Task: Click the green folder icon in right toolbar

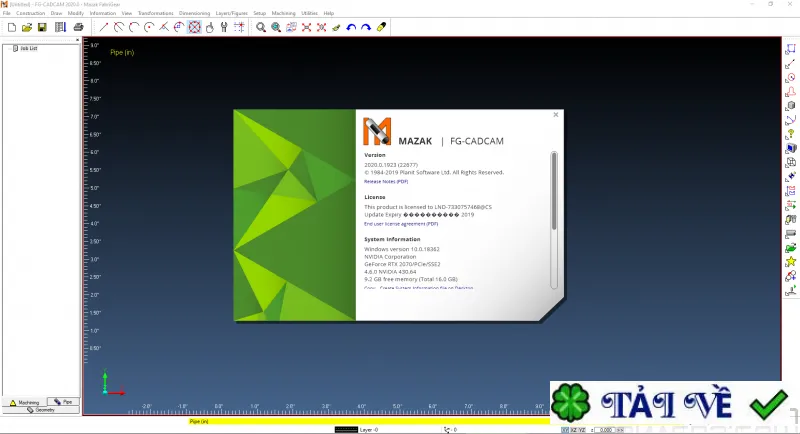Action: (790, 248)
